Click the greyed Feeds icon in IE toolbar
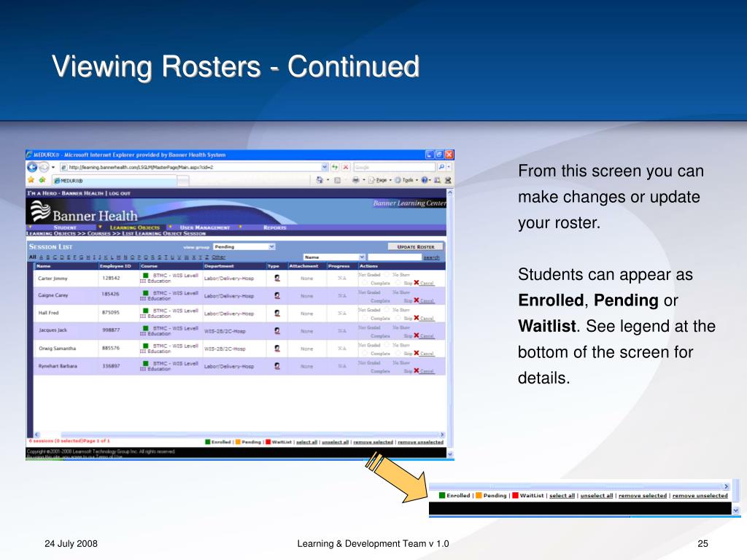 pyautogui.click(x=337, y=180)
